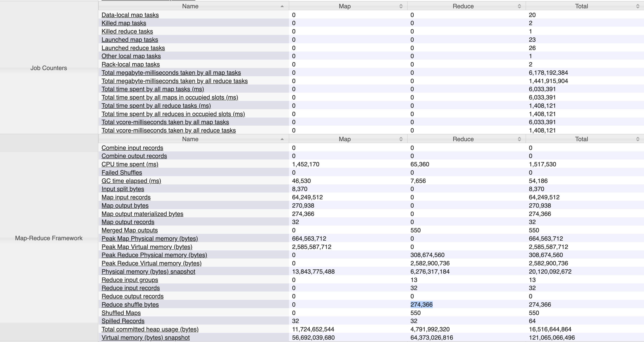Open Total megabyte-milliseconds taken by all map tasks
Viewport: 644px width, 342px height.
click(171, 73)
